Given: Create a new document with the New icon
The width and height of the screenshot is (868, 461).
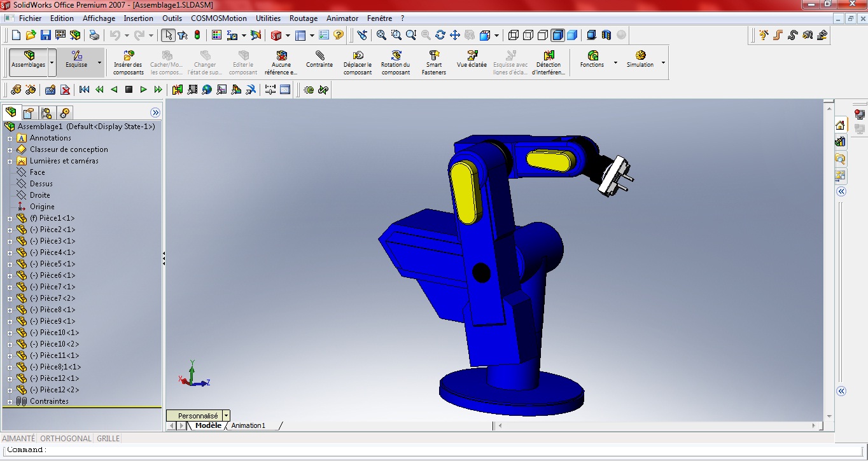Looking at the screenshot, I should point(16,35).
